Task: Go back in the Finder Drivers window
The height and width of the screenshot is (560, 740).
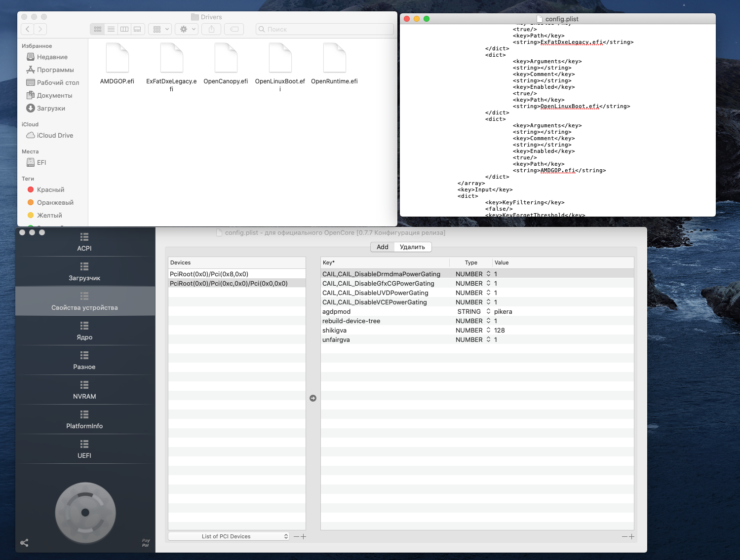Action: 28,29
